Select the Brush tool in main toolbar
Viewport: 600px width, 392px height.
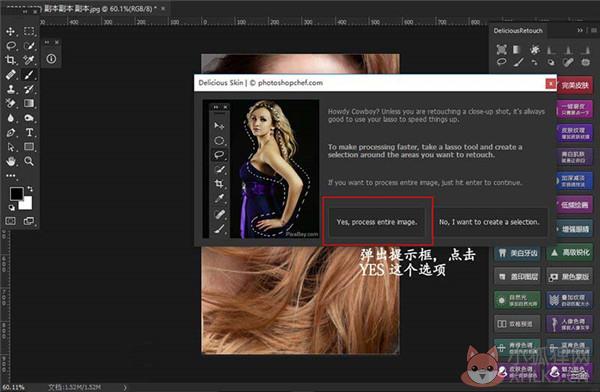29,75
